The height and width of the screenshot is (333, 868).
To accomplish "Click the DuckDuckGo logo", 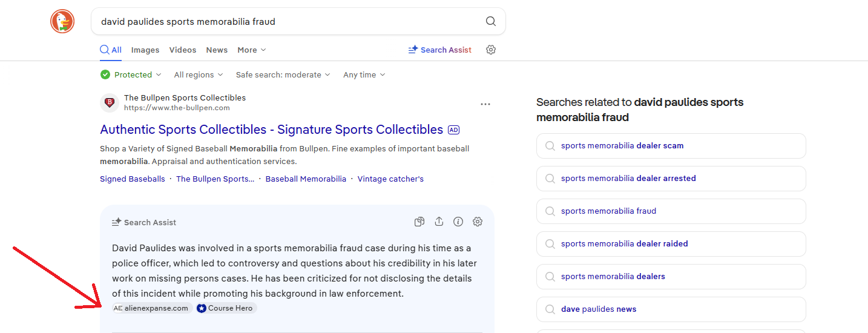I will [x=62, y=22].
